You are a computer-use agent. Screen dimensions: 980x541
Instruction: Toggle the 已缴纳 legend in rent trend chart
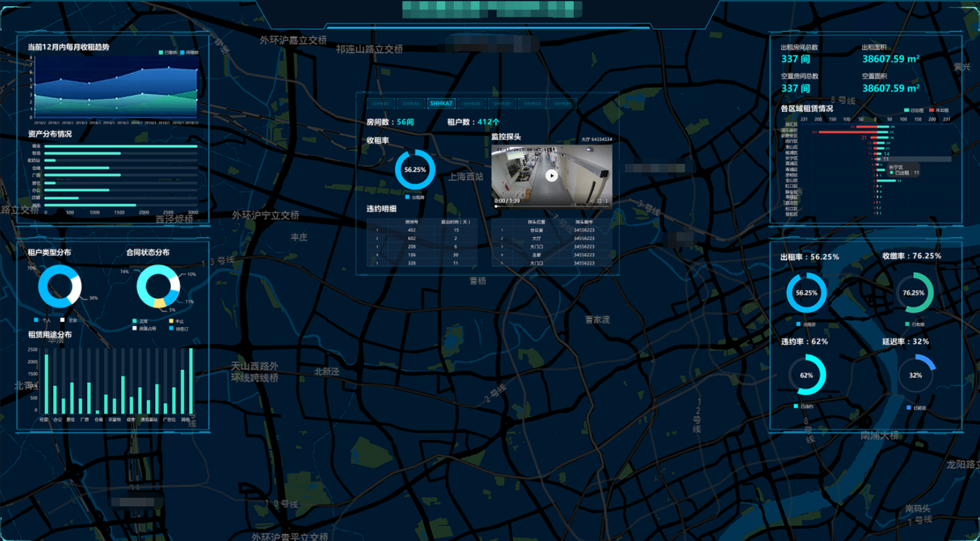(168, 53)
